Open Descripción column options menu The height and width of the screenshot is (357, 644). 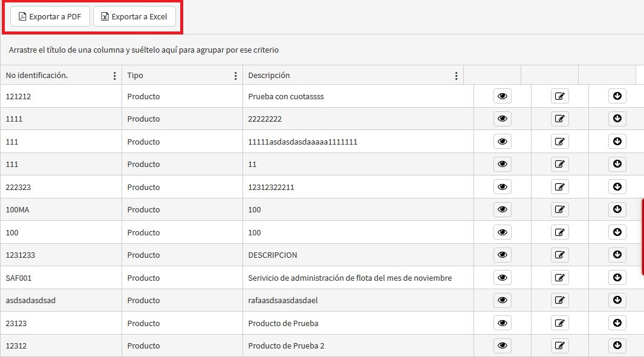click(x=457, y=76)
